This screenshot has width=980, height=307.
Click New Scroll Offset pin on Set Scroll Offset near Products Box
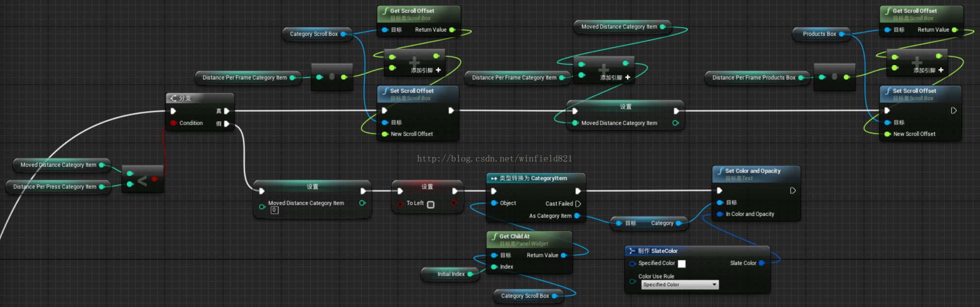point(887,134)
